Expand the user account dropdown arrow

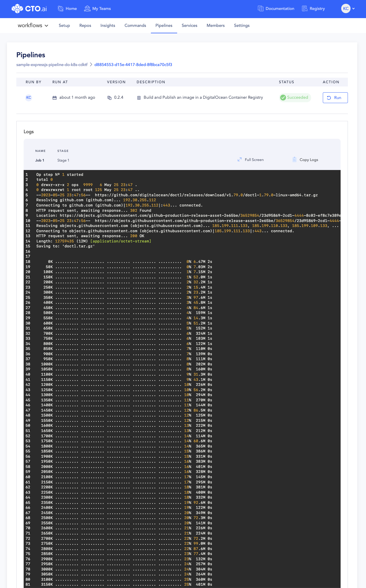353,9
